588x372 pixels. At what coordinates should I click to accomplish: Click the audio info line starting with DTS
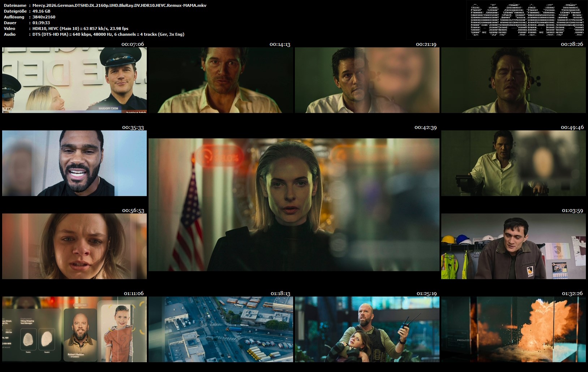[x=108, y=34]
